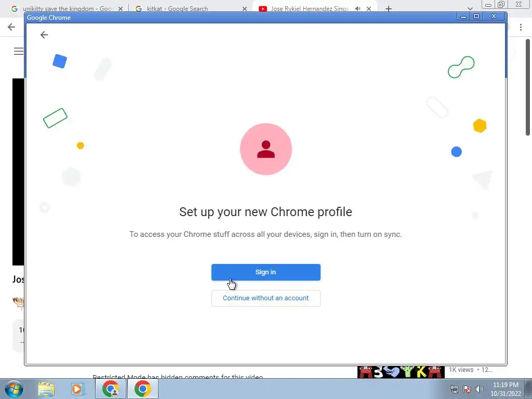Open a new browser tab
The height and width of the screenshot is (399, 532).
[389, 9]
